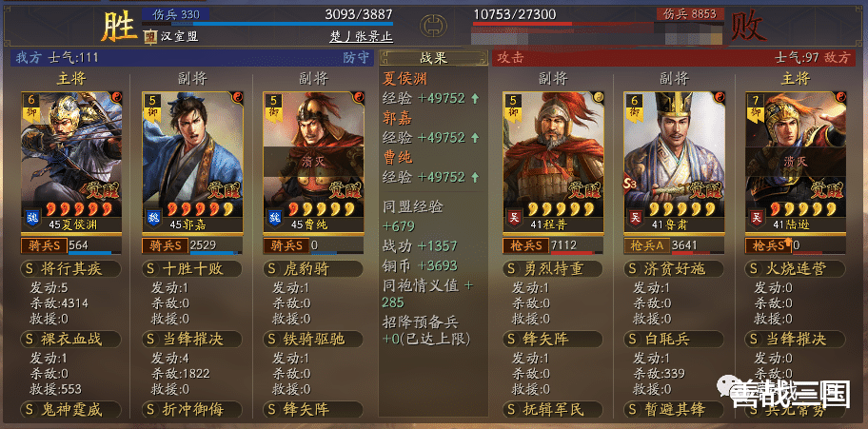Image resolution: width=868 pixels, height=429 pixels.
Task: Click the 战果 results tab header
Action: pos(433,59)
